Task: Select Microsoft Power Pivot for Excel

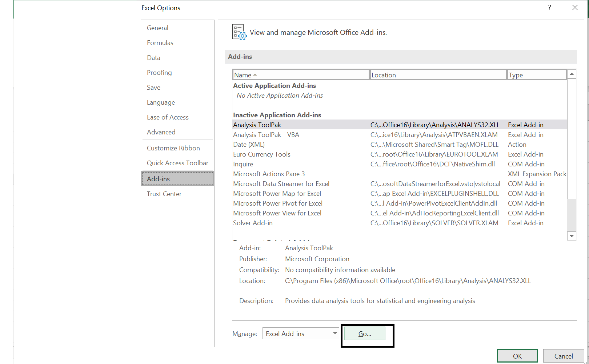Action: click(400, 203)
